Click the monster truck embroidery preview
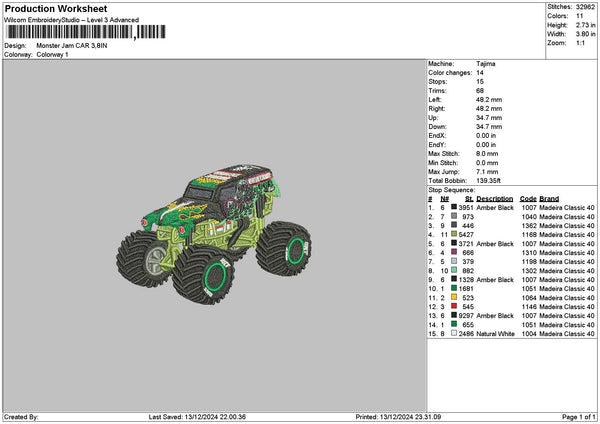 click(214, 234)
